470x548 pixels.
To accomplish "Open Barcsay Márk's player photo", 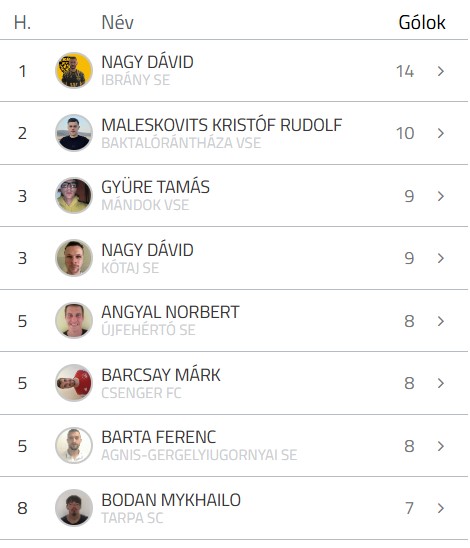I will [x=74, y=383].
